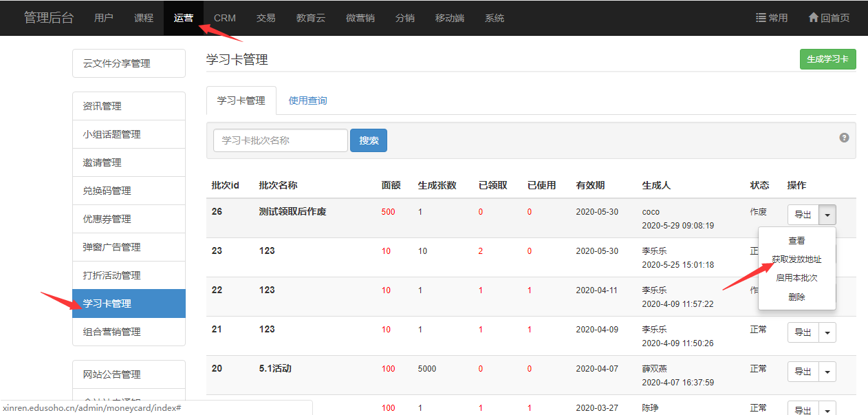Choose 删除 in the dropdown menu
Viewport: 868px width, 415px height.
(x=796, y=297)
